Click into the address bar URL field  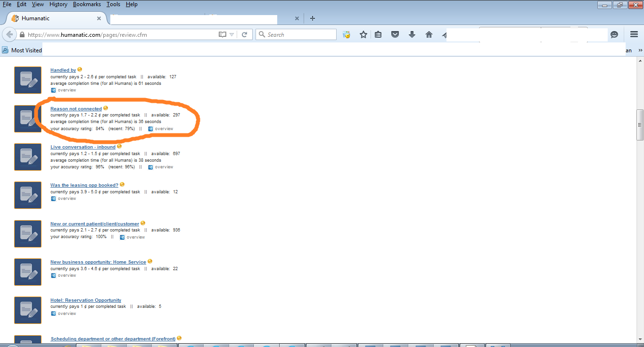pos(123,34)
